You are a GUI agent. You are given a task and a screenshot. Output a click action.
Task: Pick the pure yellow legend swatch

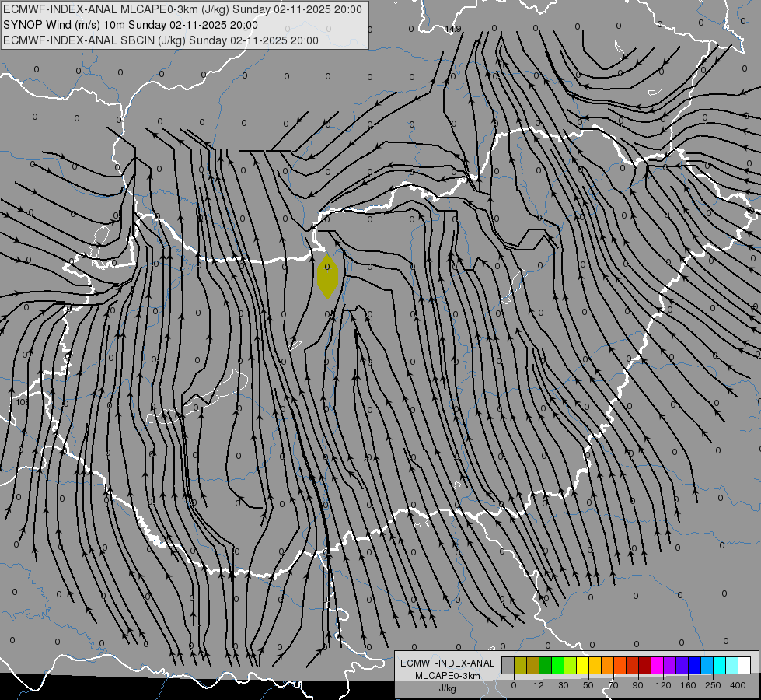[582, 665]
